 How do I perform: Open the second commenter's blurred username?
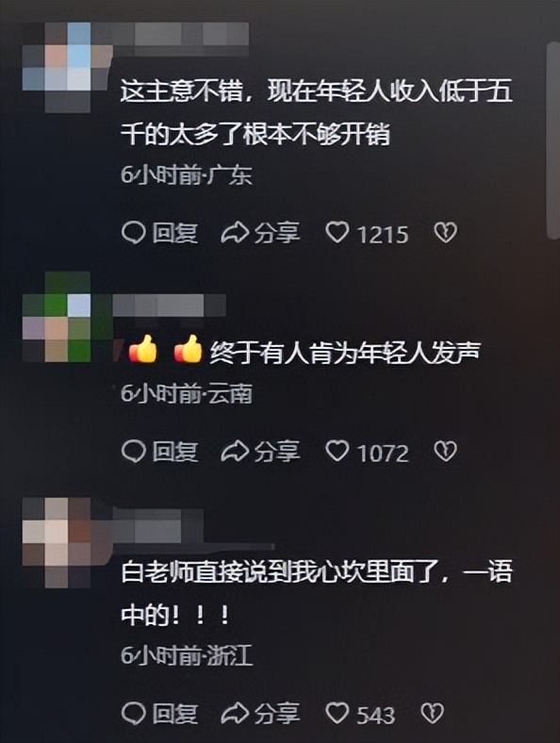click(x=169, y=305)
